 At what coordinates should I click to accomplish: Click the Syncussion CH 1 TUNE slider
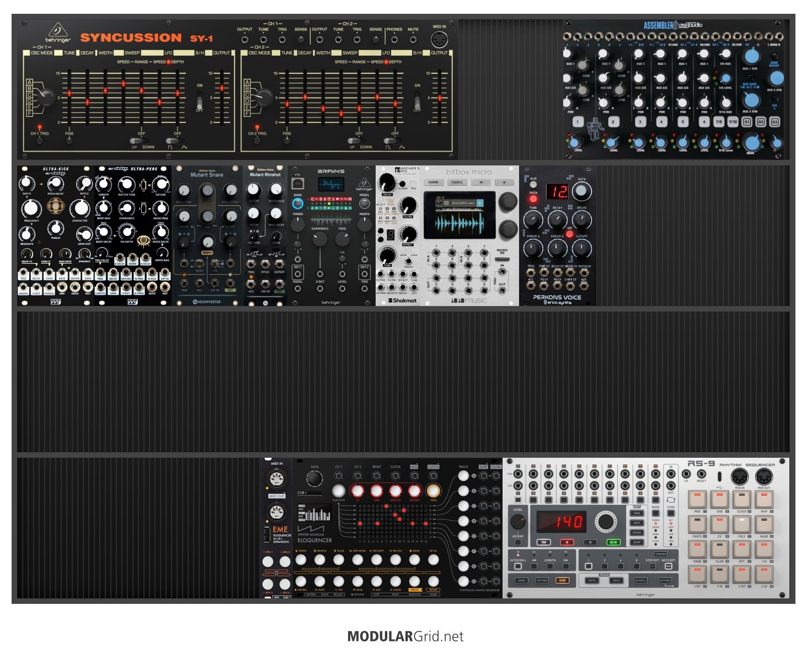(x=70, y=97)
